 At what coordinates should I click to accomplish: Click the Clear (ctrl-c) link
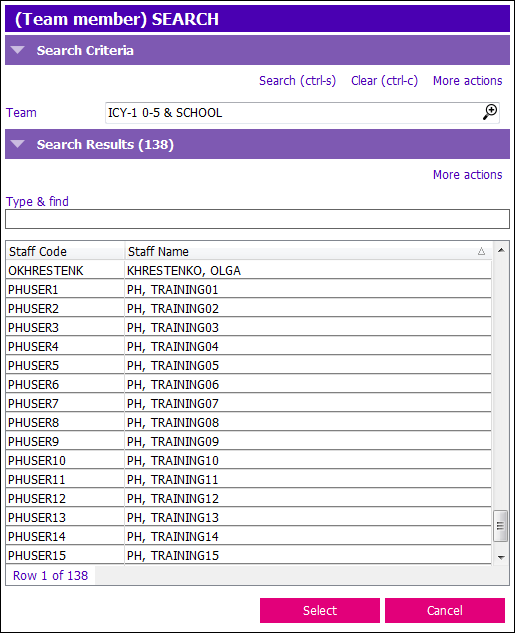(x=384, y=81)
